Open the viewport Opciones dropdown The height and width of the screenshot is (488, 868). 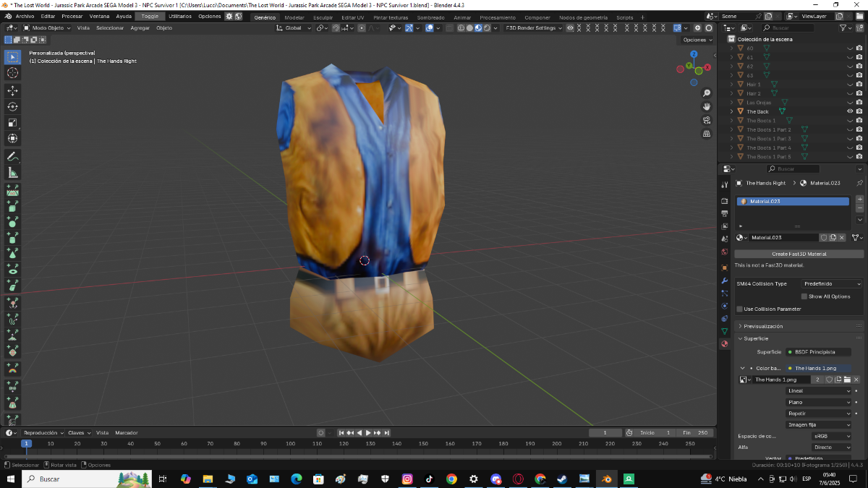tap(697, 40)
